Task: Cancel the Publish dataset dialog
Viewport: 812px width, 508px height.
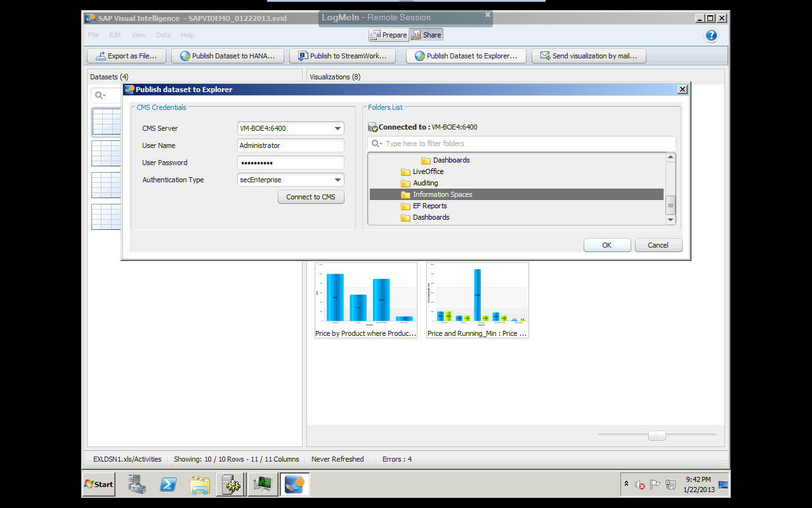Action: coord(658,245)
